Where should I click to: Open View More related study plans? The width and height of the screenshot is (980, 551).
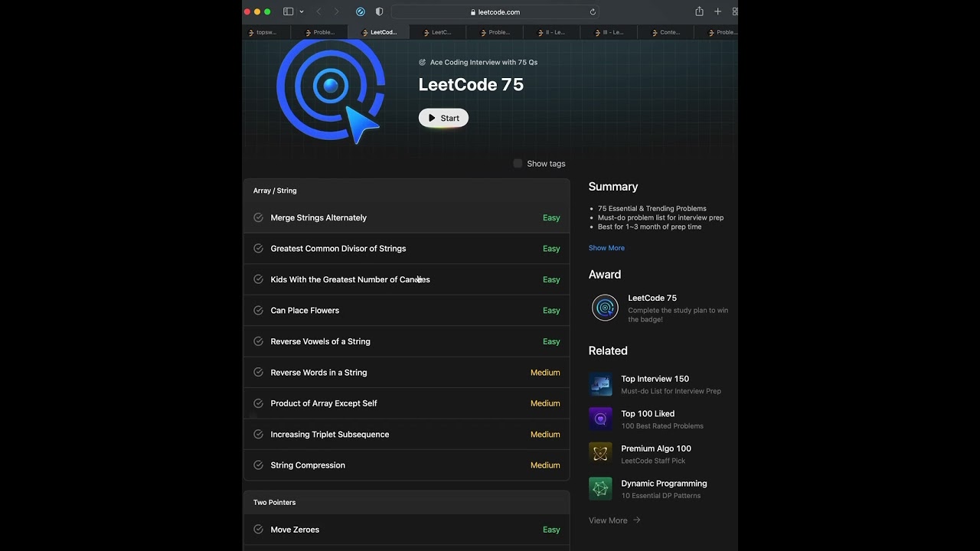pyautogui.click(x=615, y=520)
